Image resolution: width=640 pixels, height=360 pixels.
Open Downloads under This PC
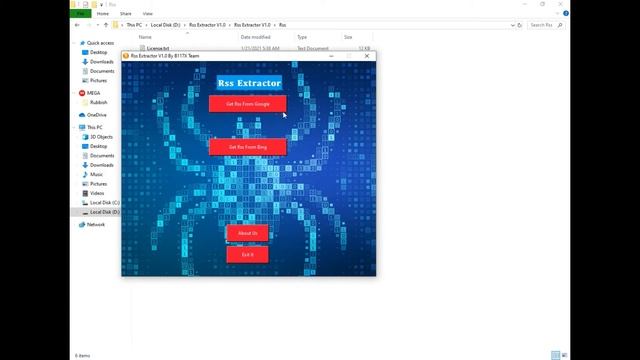(102, 165)
